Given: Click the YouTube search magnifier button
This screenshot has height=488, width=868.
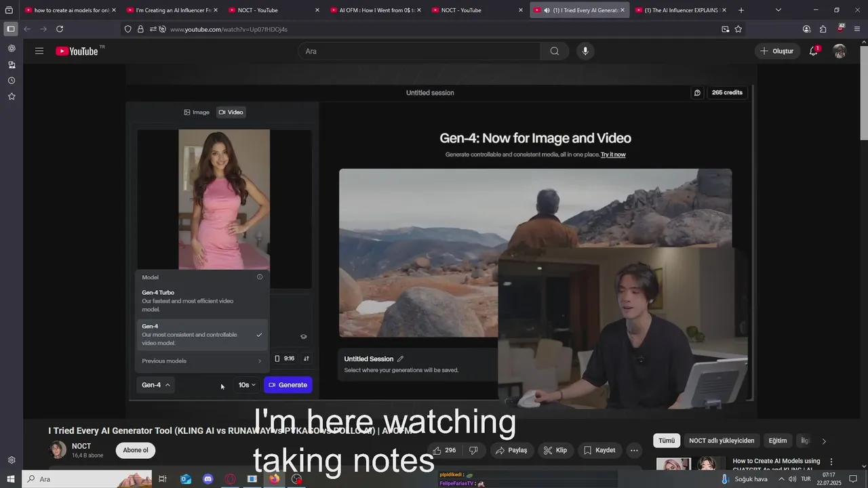Looking at the screenshot, I should pos(555,51).
